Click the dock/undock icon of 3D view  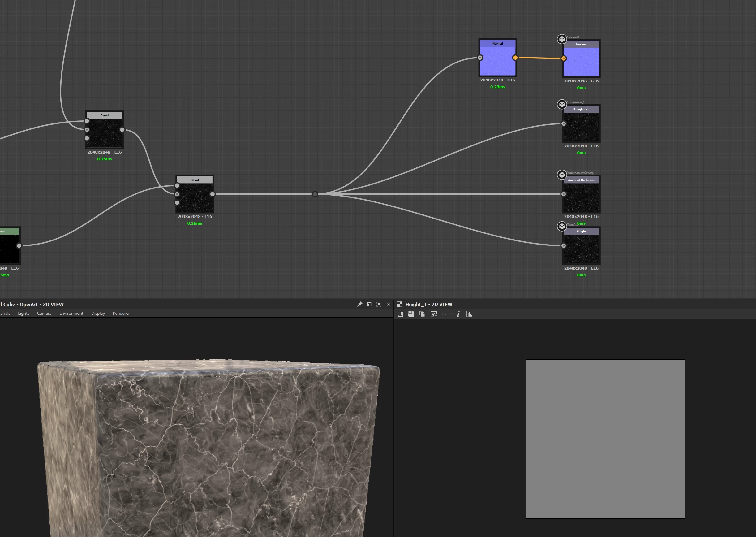369,304
